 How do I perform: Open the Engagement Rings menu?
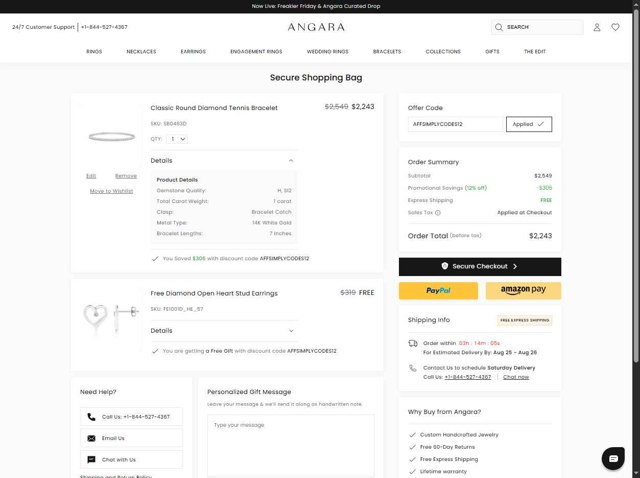pyautogui.click(x=256, y=51)
